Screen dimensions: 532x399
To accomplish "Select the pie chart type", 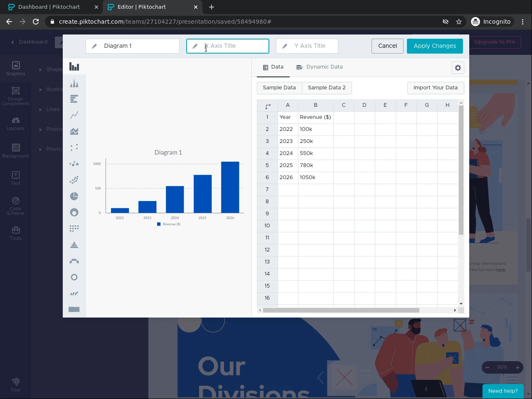I will (74, 196).
